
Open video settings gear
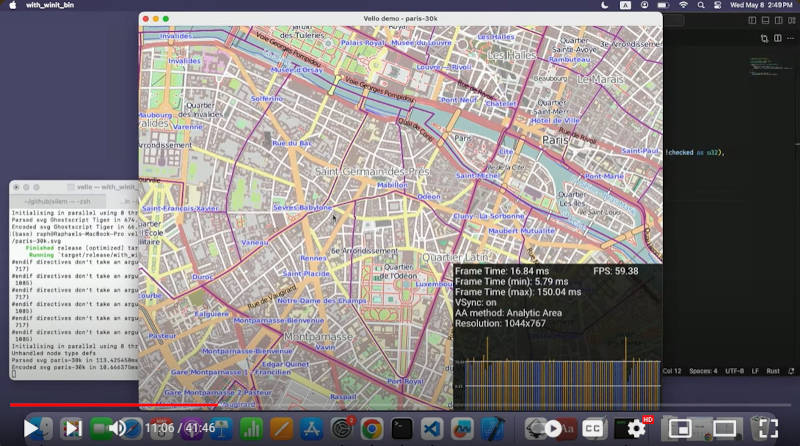[x=636, y=429]
